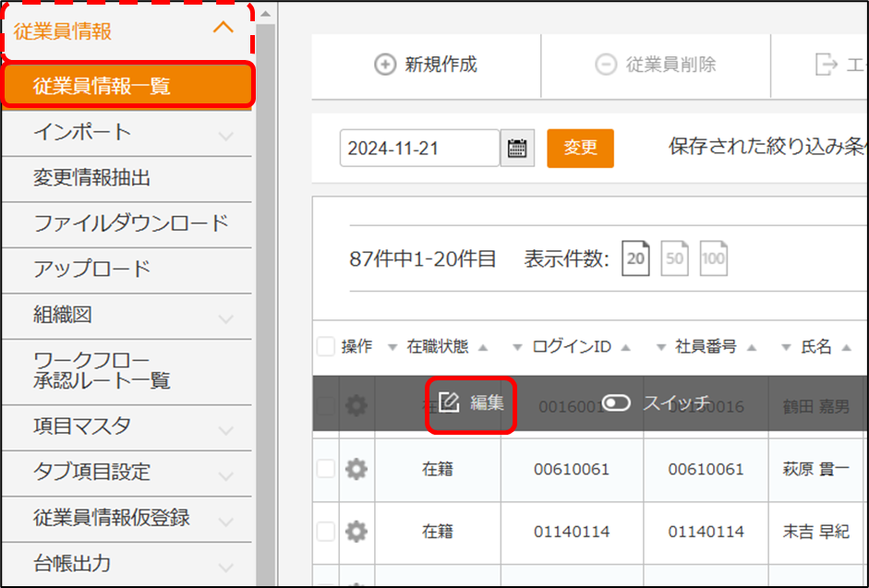Click the date input field 2024-11-21
This screenshot has width=869, height=588.
pos(419,149)
